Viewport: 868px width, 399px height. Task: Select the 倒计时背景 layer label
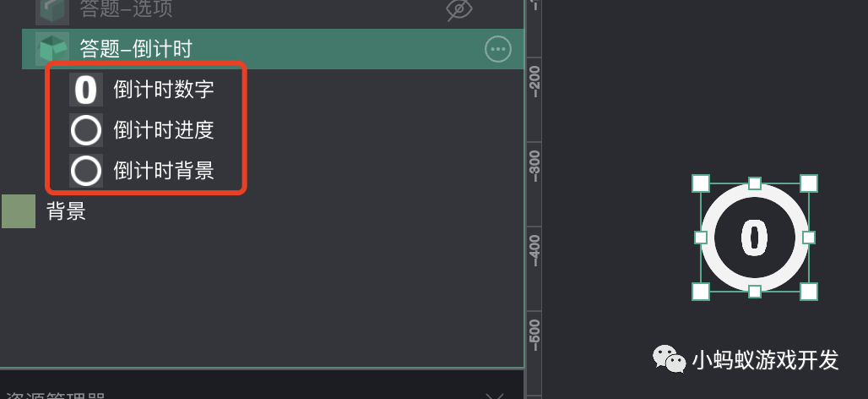point(164,171)
